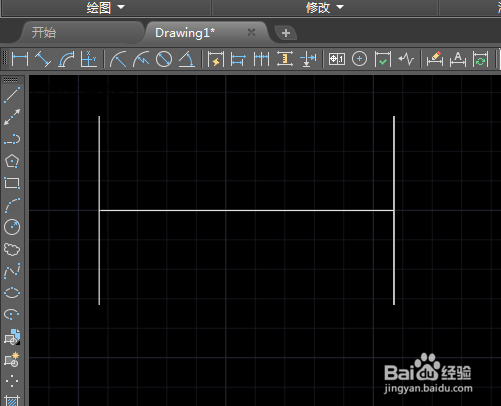Switch to the Drawing1* tab
The image size is (501, 406).
tap(185, 33)
